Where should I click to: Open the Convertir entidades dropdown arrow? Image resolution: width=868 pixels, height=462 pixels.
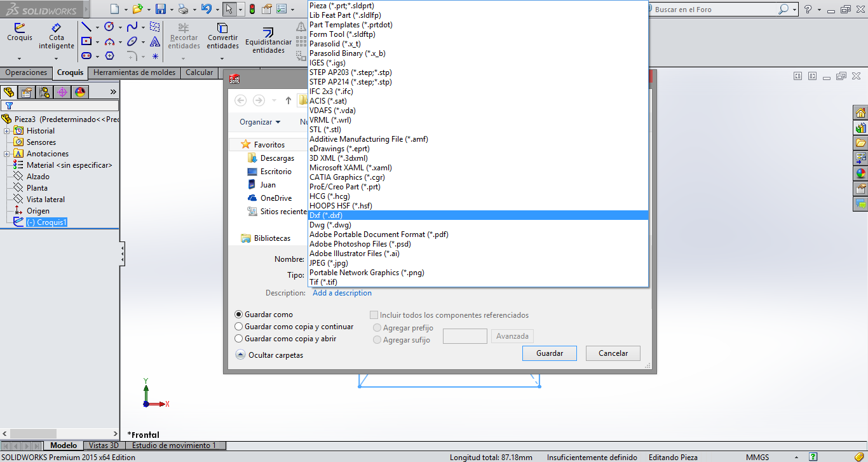click(x=222, y=57)
